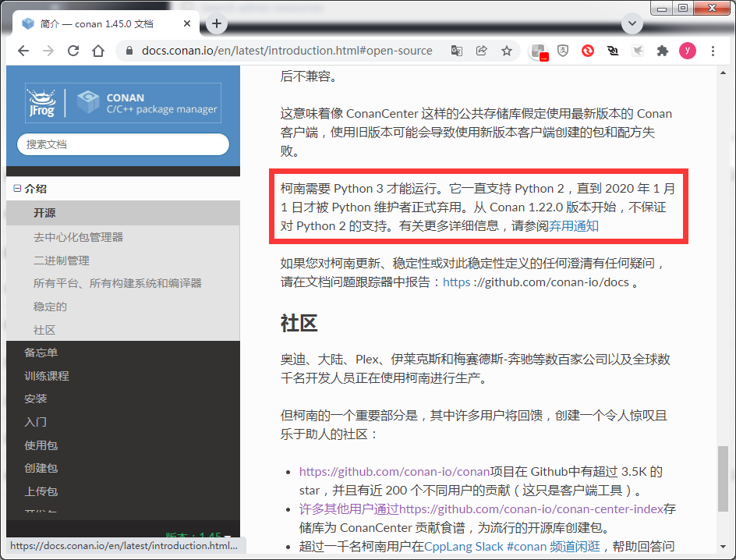This screenshot has height=560, width=736.
Task: Toggle the bookmark star for this page
Action: (507, 50)
